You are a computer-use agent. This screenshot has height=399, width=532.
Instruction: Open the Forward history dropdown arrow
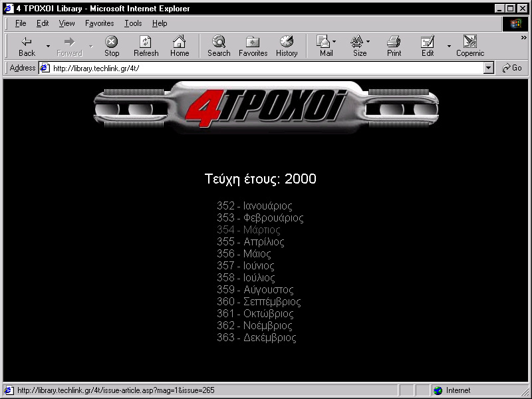90,46
